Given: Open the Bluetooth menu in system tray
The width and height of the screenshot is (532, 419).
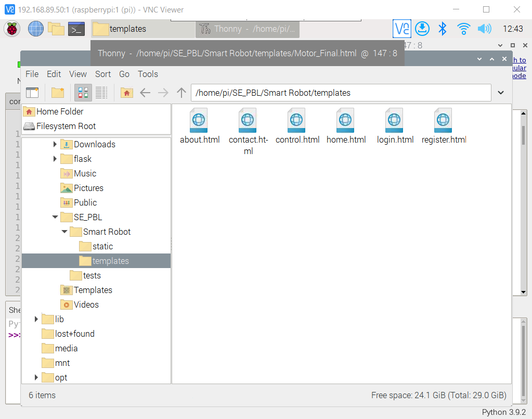Looking at the screenshot, I should (x=443, y=29).
